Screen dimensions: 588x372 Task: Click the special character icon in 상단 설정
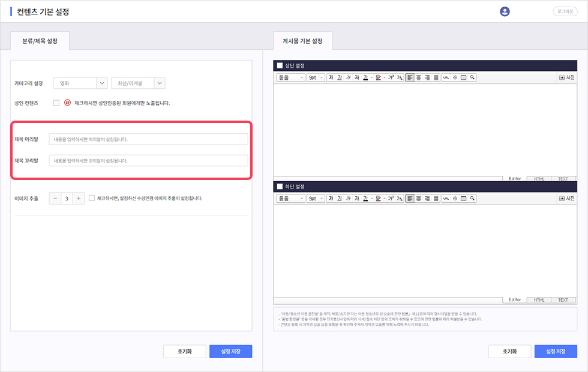point(455,77)
